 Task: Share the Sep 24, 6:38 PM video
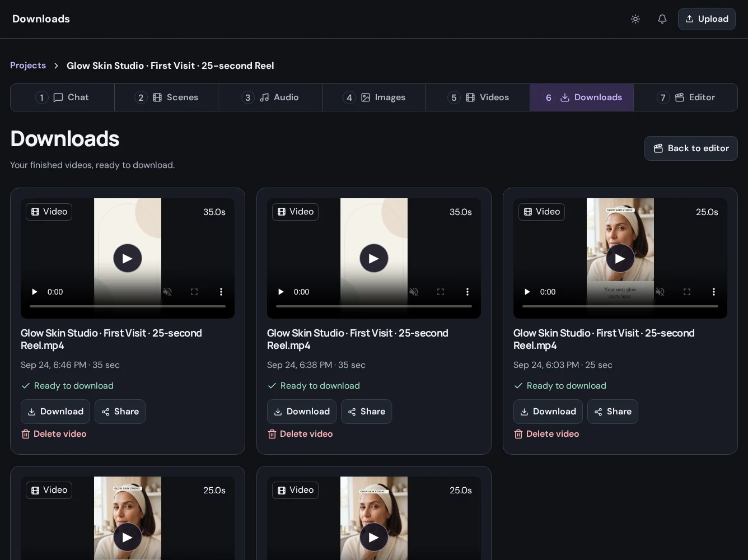click(x=367, y=412)
